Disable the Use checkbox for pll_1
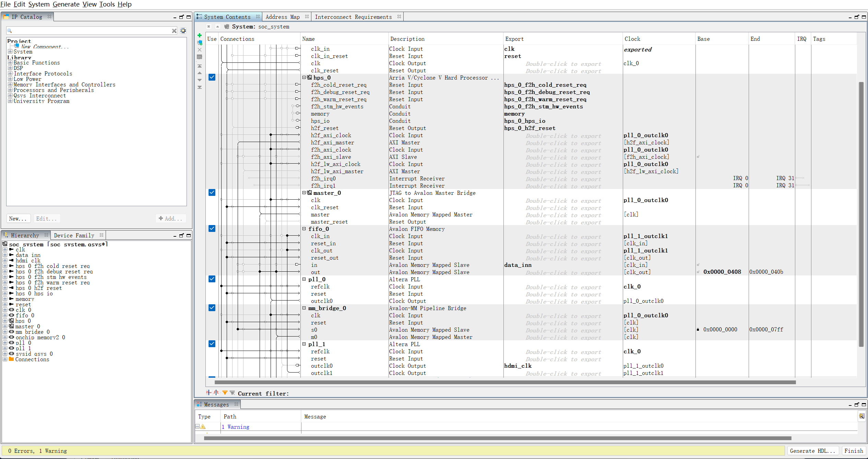 (x=212, y=344)
